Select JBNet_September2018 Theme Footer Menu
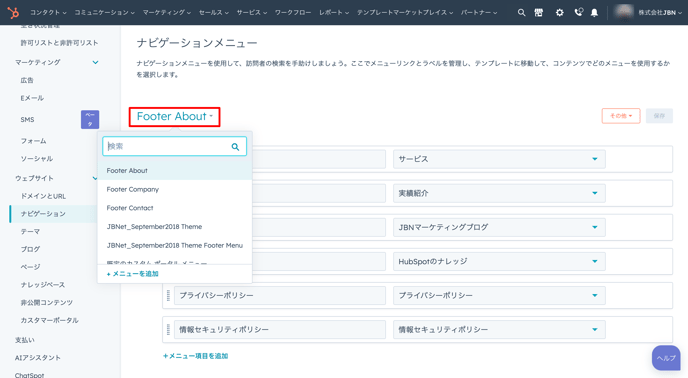Viewport: 688px width, 378px height. point(175,245)
